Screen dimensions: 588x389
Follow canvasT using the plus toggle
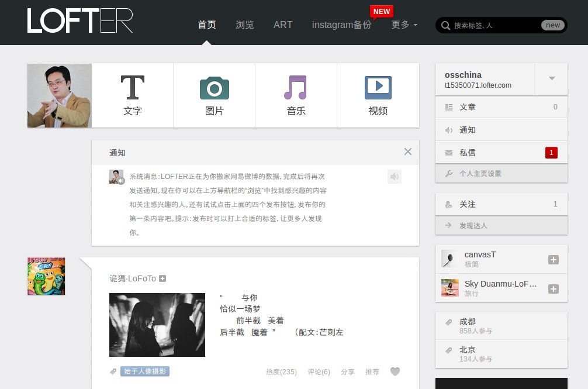click(553, 260)
